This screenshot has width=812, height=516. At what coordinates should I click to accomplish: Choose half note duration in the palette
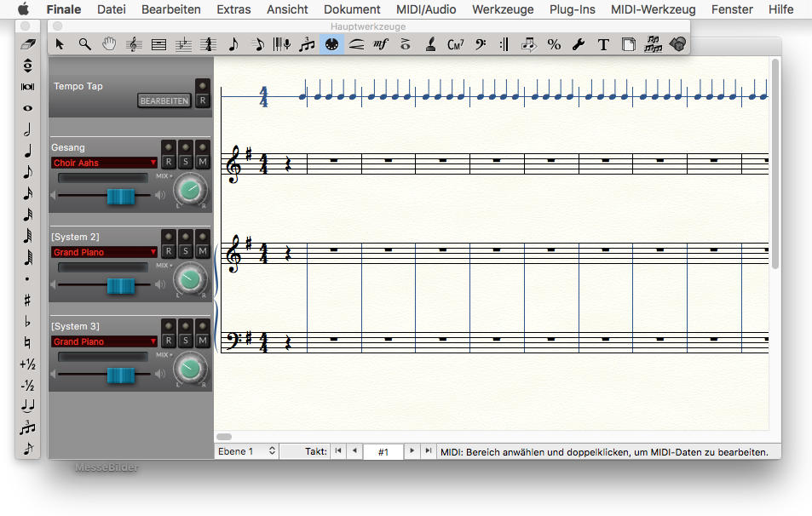(28, 129)
